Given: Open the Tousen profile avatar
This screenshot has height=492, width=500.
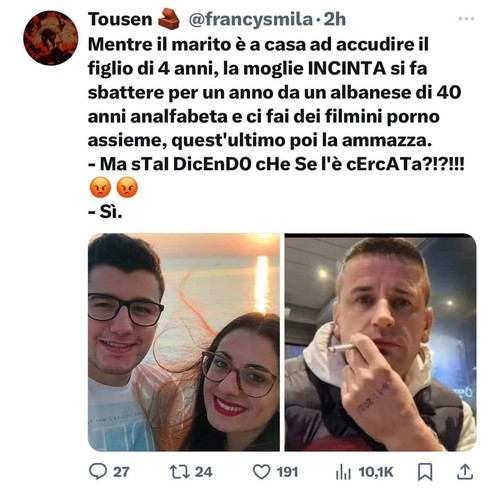Looking at the screenshot, I should pos(50,38).
